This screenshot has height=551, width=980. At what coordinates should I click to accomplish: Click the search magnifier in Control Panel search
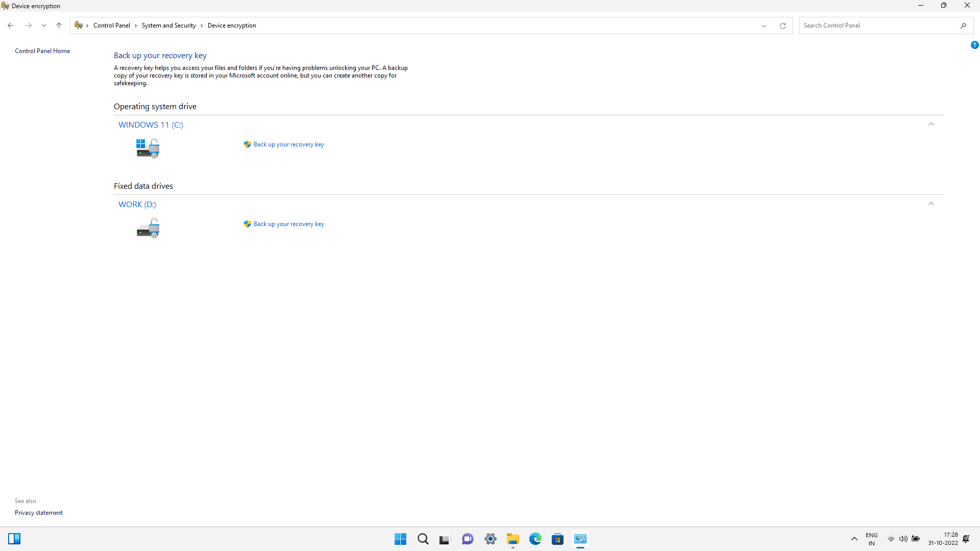click(963, 26)
